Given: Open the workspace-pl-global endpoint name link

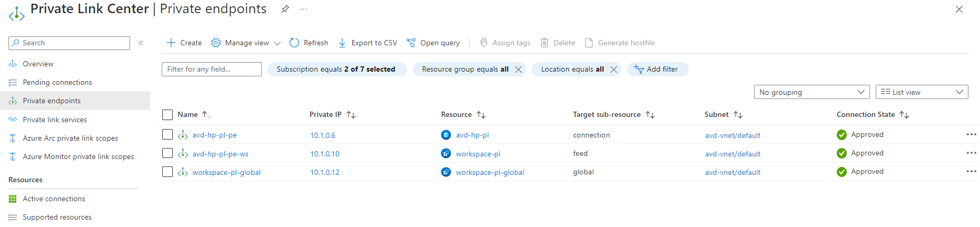Looking at the screenshot, I should 226,172.
